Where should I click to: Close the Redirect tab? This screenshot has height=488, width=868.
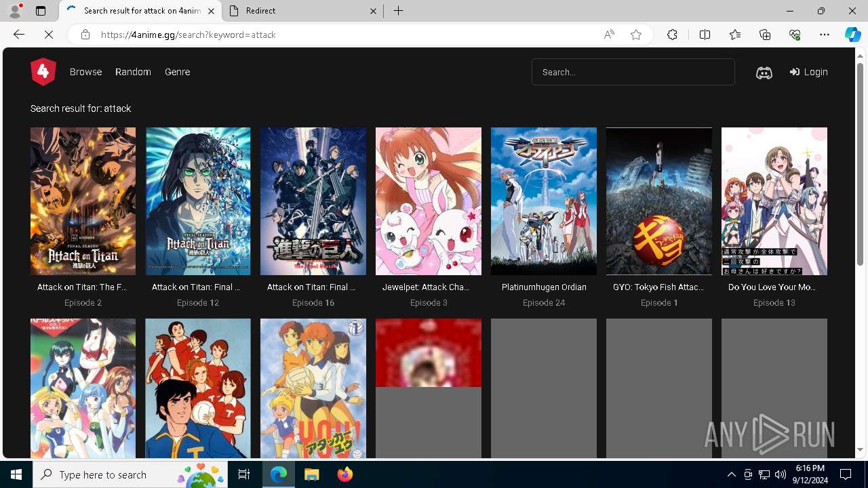point(373,11)
